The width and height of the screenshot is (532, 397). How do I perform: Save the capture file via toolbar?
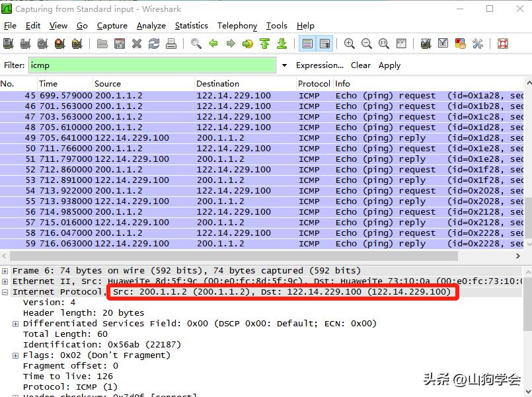pos(120,44)
